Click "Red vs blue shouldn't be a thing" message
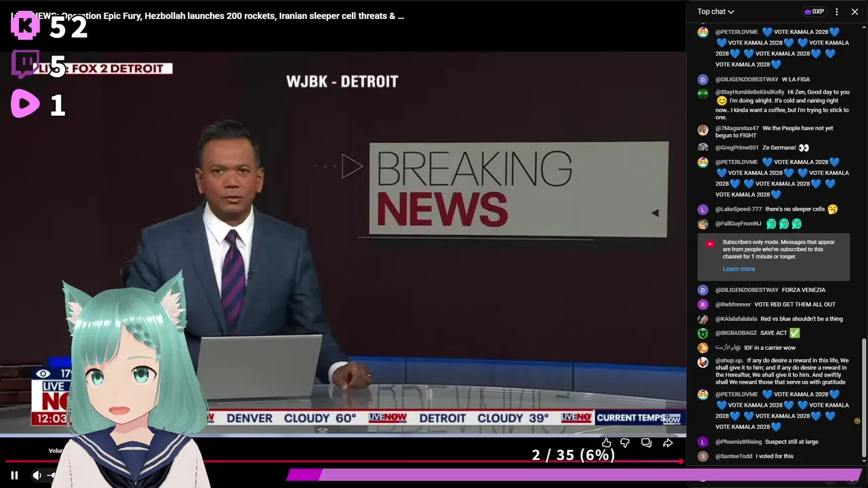This screenshot has height=488, width=868. tap(801, 319)
